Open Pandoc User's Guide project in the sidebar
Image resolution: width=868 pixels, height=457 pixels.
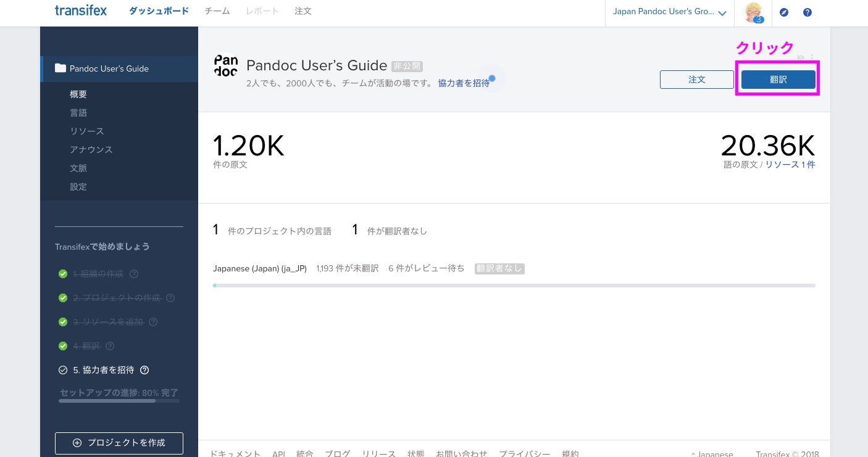coord(119,68)
